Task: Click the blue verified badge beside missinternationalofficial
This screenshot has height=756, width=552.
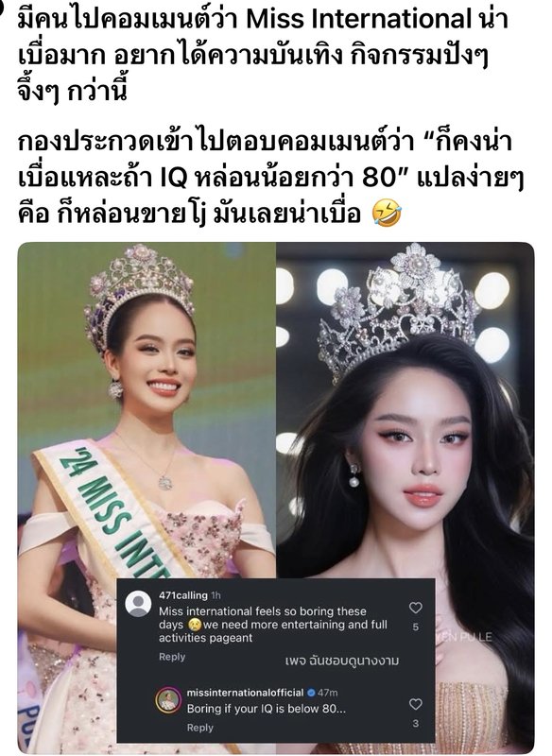Action: coord(311,693)
